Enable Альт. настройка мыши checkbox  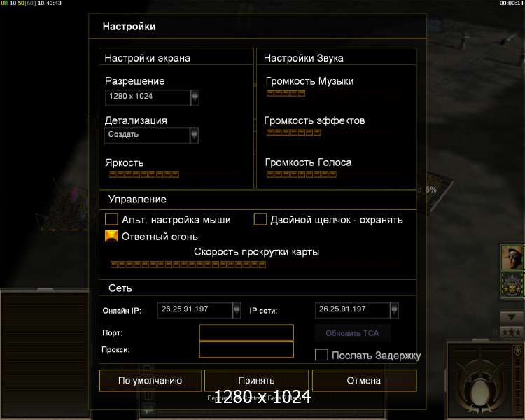[111, 219]
